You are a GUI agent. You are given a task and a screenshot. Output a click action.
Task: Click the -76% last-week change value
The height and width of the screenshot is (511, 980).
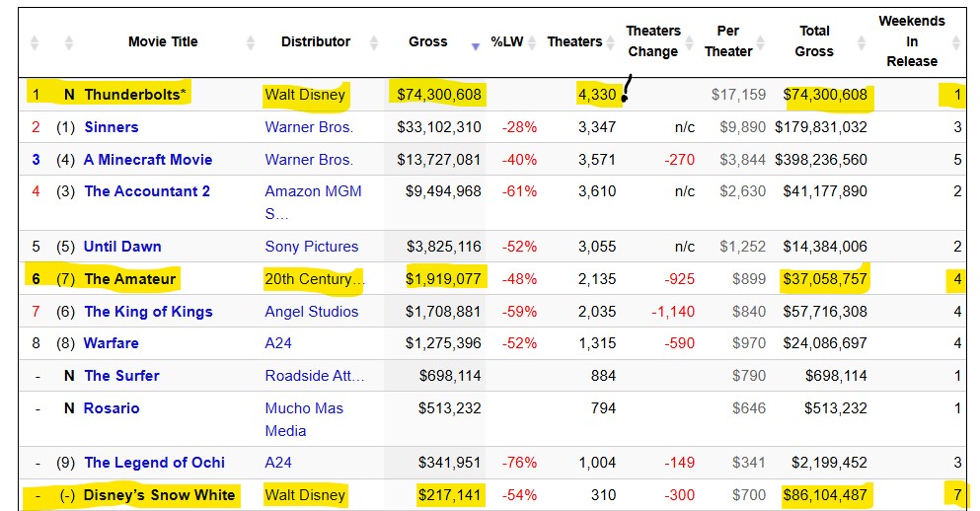(519, 463)
